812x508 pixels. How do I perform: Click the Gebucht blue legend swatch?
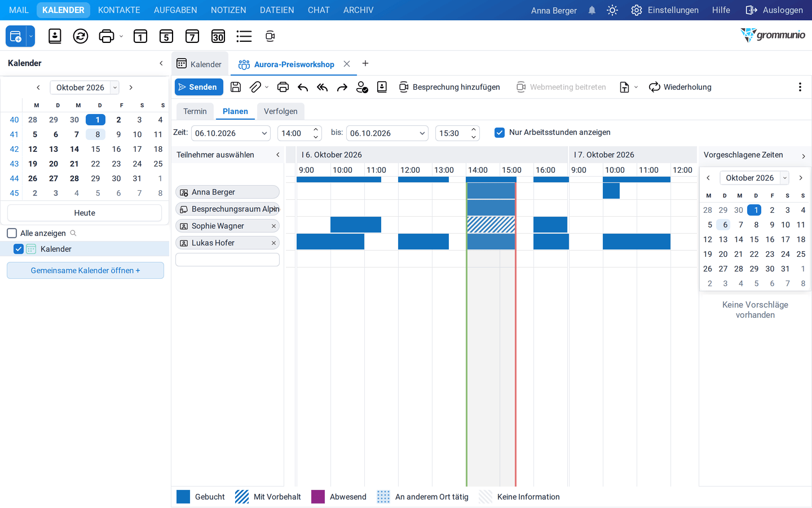183,497
